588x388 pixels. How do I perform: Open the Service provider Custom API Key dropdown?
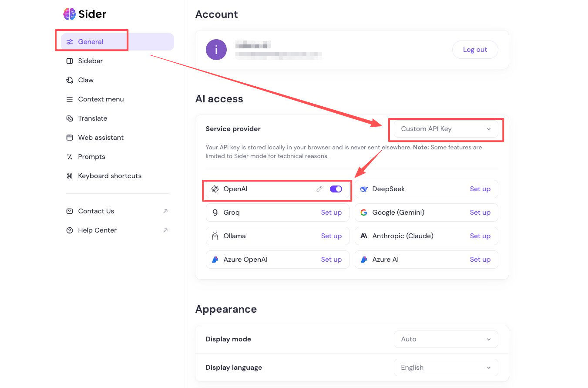pos(446,129)
